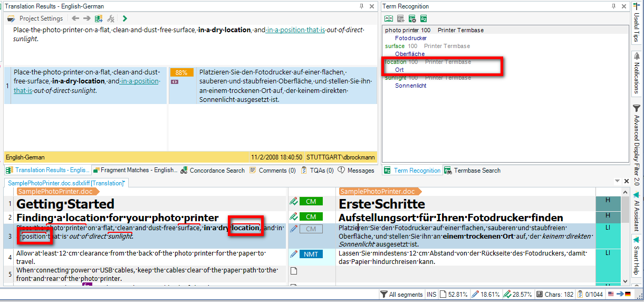Select term translation 'Fotodrucker'
The width and height of the screenshot is (644, 302).
tap(411, 38)
